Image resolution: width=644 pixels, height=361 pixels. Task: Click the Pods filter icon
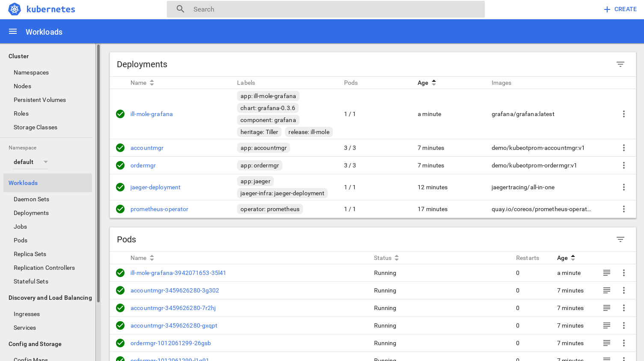point(620,239)
